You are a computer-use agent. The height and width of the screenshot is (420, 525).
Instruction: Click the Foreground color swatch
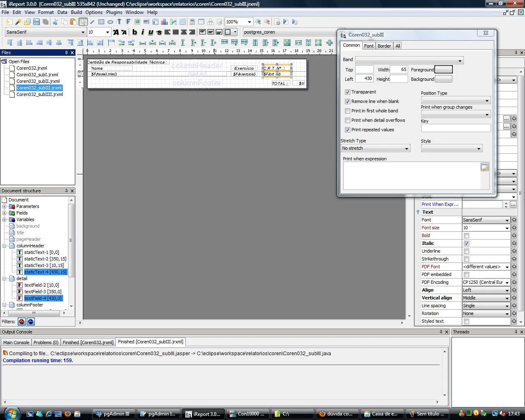pyautogui.click(x=443, y=70)
